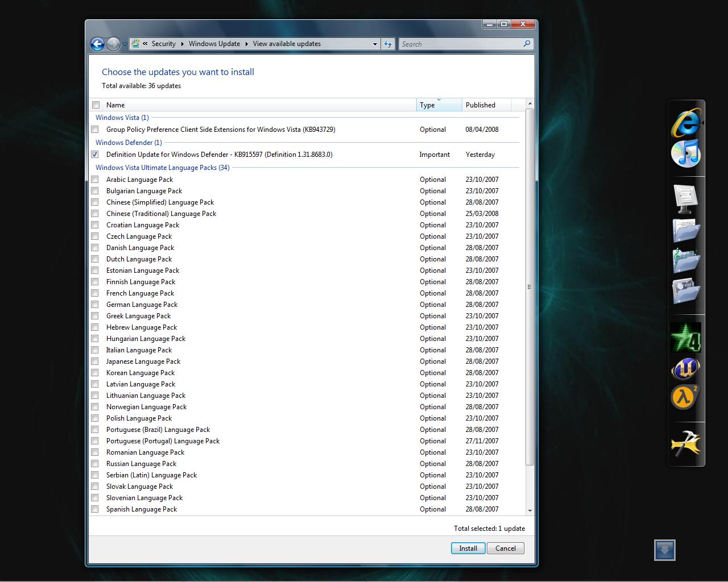Image resolution: width=728 pixels, height=582 pixels.
Task: Check the Korean Language Pack checkbox
Action: [x=95, y=373]
